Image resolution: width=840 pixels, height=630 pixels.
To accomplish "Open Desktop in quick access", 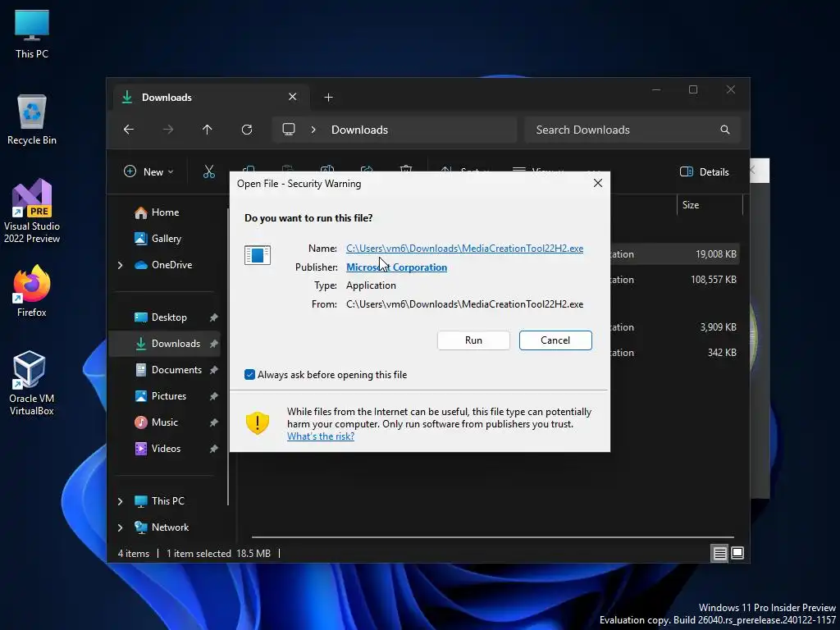I will click(x=169, y=317).
